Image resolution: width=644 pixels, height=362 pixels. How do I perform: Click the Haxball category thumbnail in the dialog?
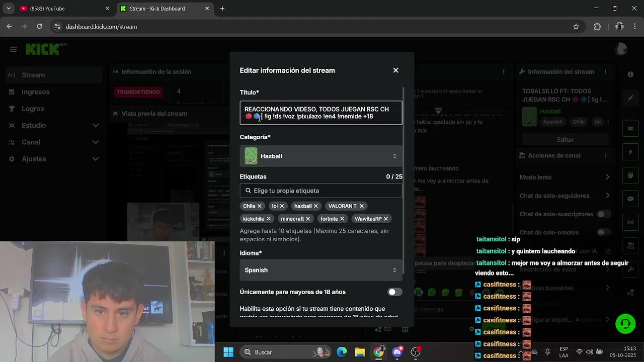[251, 156]
